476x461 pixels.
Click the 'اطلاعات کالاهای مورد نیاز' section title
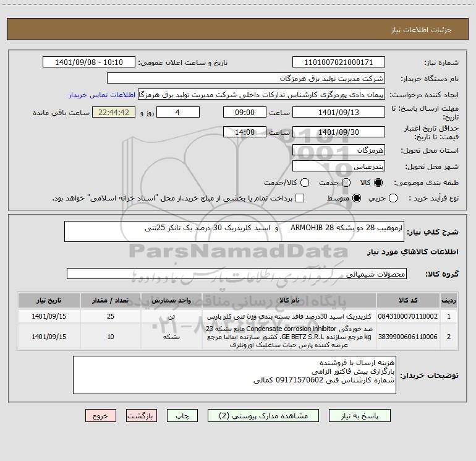[412, 252]
